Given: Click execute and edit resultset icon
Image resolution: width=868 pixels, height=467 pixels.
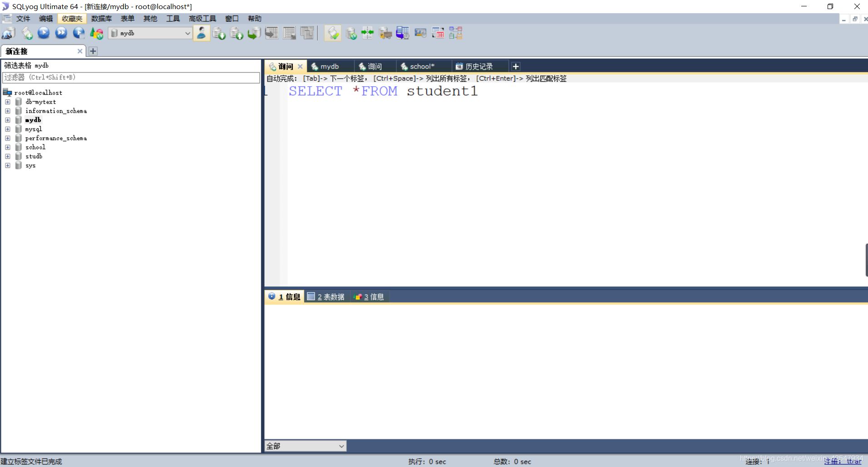Looking at the screenshot, I should [79, 33].
